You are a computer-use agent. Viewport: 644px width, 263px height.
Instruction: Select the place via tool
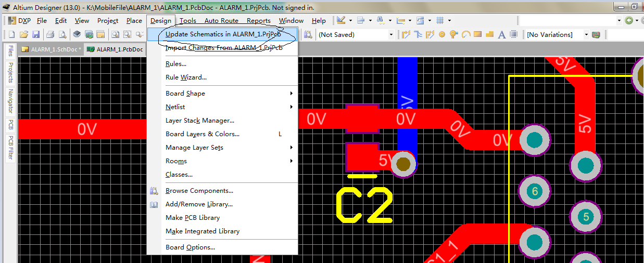(453, 34)
